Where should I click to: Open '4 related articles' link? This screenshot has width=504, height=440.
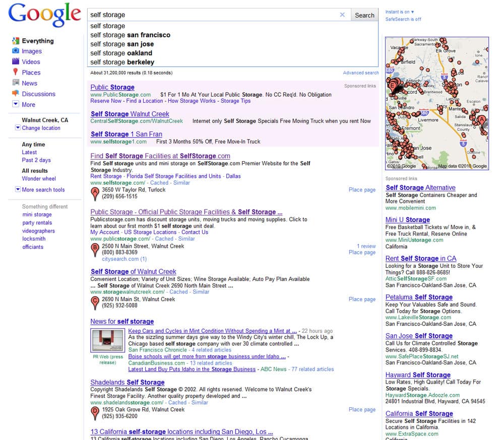pyautogui.click(x=212, y=350)
